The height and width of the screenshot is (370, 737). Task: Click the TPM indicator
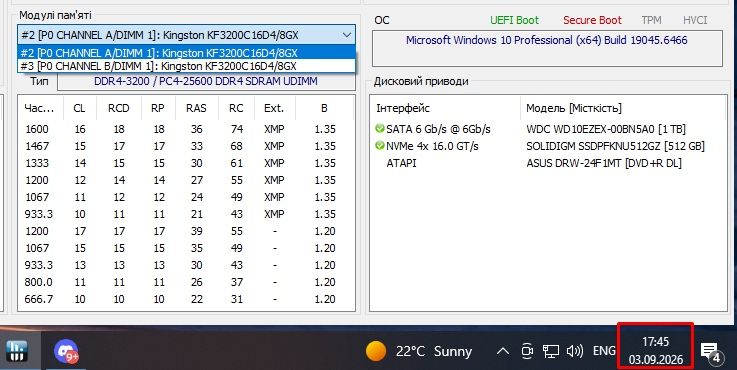coord(651,20)
